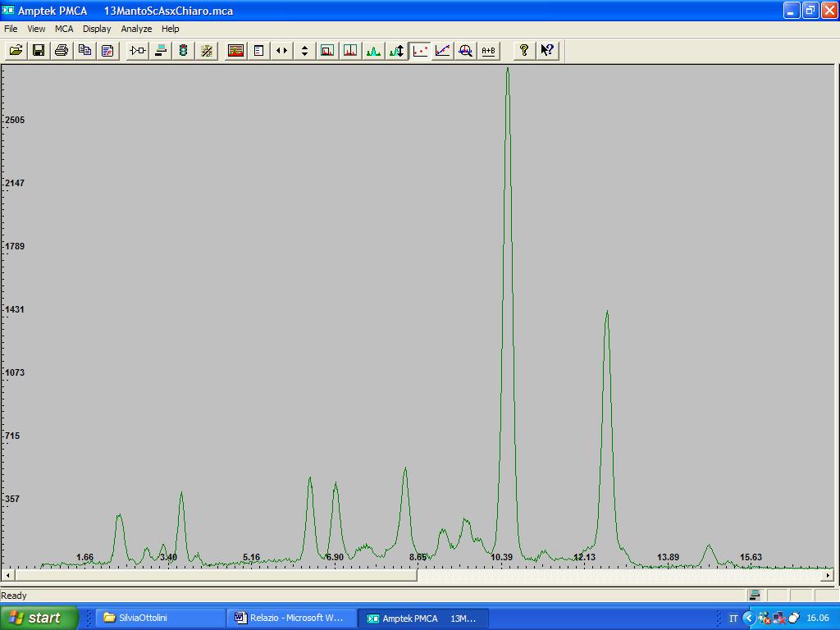
Task: Click the framed red-spectrum-with-divider icon
Action: click(x=350, y=50)
